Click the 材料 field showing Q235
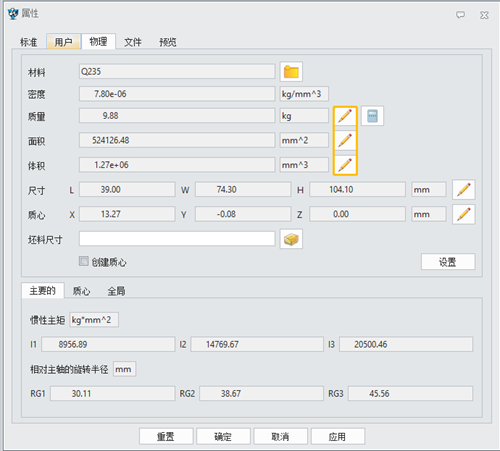Screen dimensions: 500x451 click(177, 71)
